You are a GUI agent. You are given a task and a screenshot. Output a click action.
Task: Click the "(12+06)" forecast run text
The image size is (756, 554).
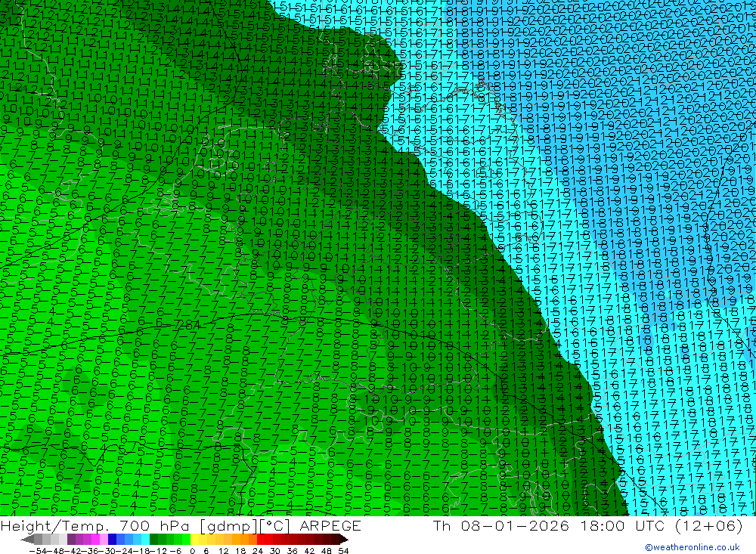point(709,525)
